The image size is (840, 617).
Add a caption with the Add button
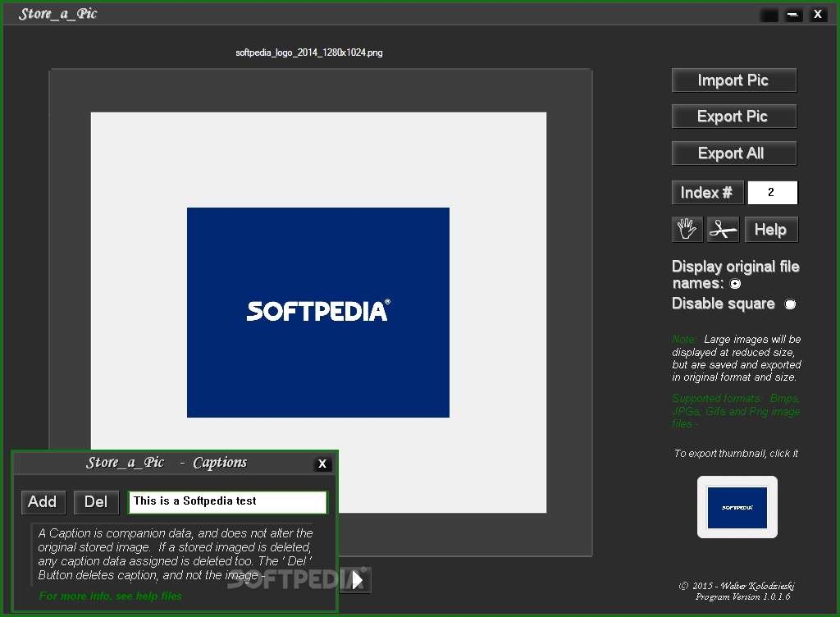pyautogui.click(x=43, y=502)
